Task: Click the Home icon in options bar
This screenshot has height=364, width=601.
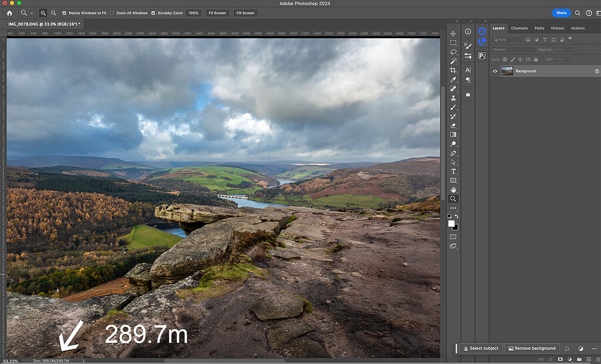Action: click(x=9, y=13)
